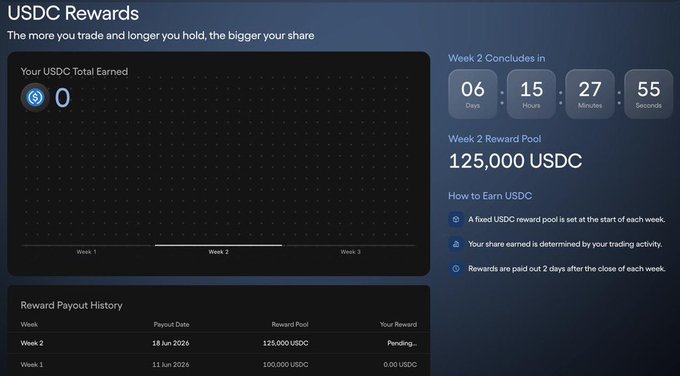The image size is (680, 376).
Task: Click the 'Reward Pool' column header
Action: tap(290, 324)
